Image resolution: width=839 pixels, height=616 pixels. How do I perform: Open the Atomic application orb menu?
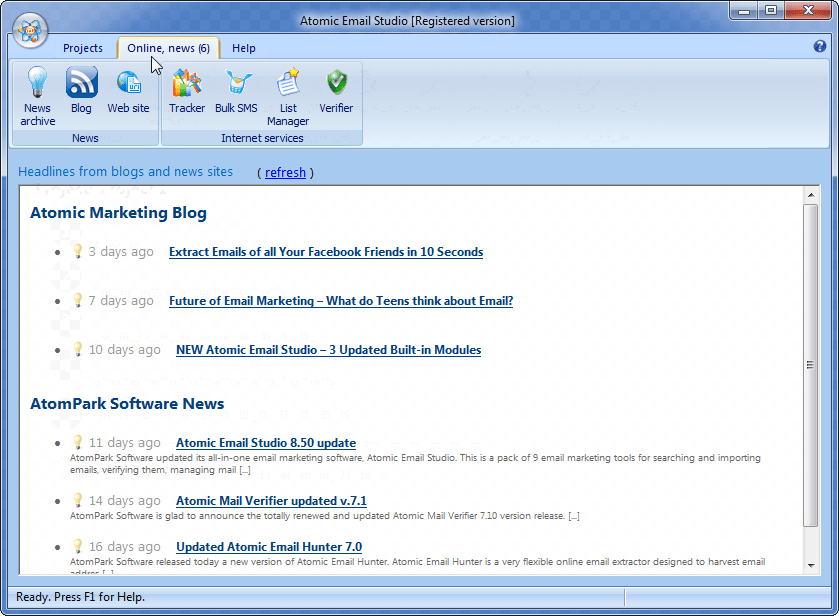pyautogui.click(x=30, y=32)
